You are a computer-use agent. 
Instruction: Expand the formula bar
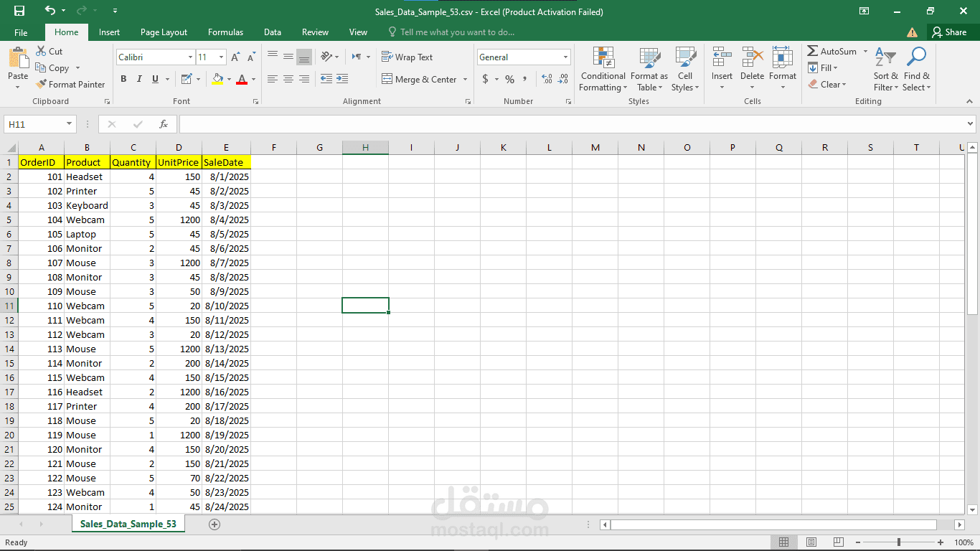970,124
